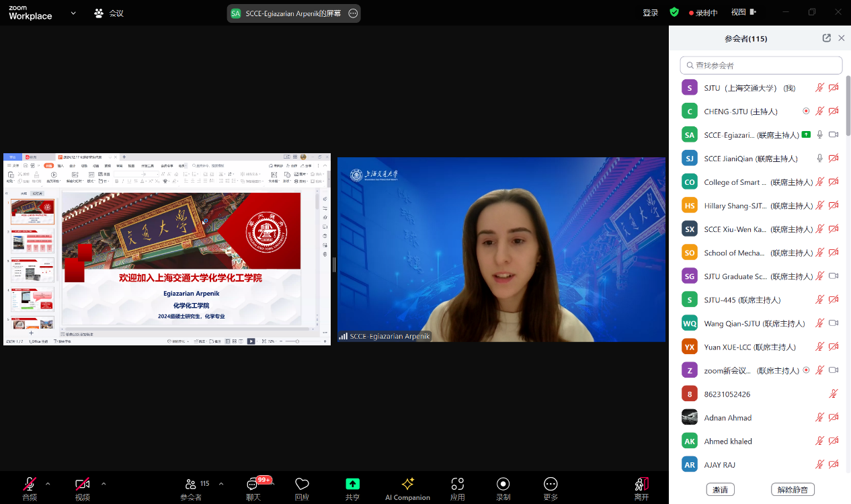Switch to the Meetings (会议) tab

109,13
